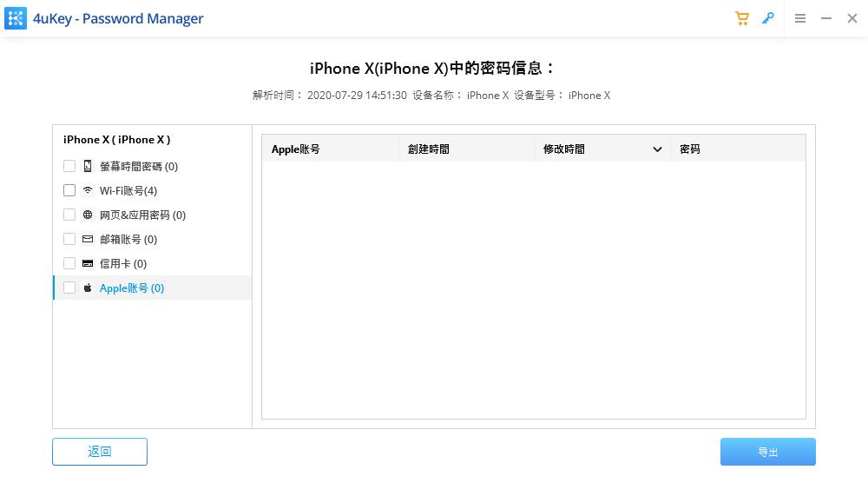The height and width of the screenshot is (483, 868).
Task: Click the timestamp 2020-07-29 14:51:30
Action: (x=357, y=96)
